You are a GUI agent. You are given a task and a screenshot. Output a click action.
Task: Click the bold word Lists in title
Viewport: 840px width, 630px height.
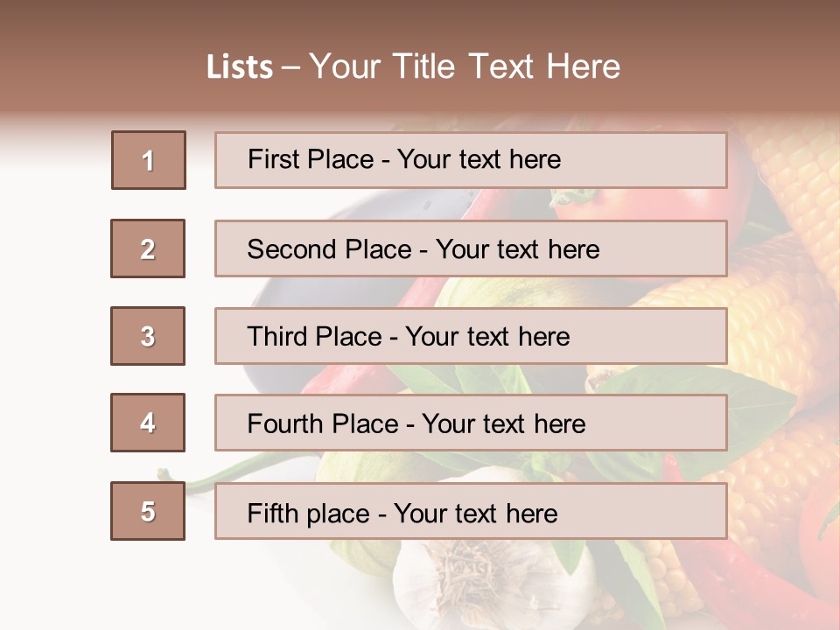(x=240, y=67)
